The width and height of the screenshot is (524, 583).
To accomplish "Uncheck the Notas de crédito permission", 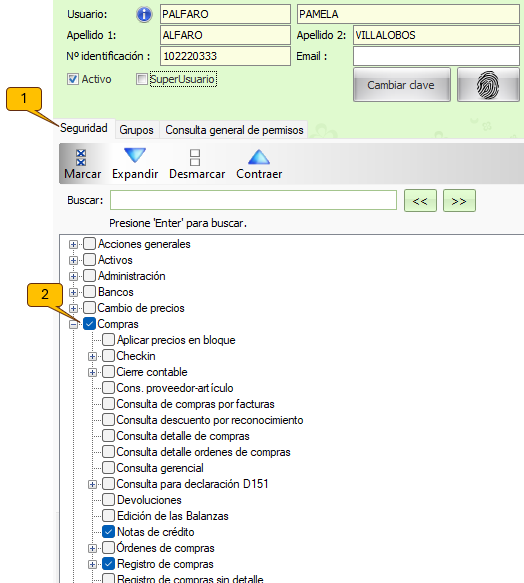I will click(108, 532).
